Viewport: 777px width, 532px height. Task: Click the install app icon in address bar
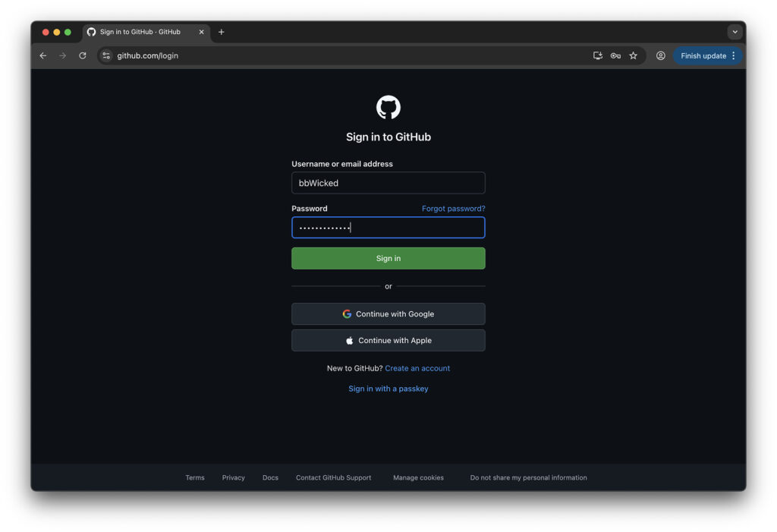tap(598, 55)
